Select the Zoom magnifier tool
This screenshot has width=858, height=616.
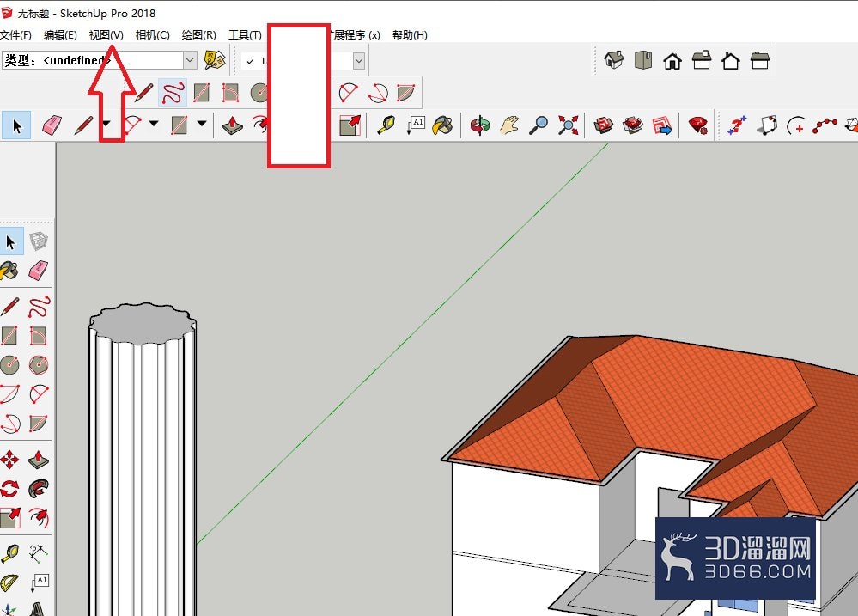[539, 125]
